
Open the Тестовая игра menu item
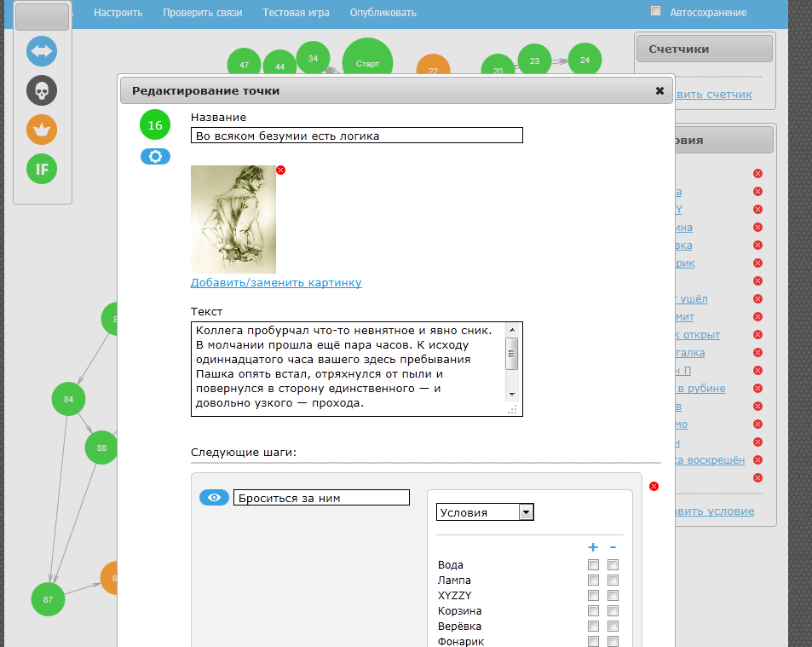tap(296, 13)
